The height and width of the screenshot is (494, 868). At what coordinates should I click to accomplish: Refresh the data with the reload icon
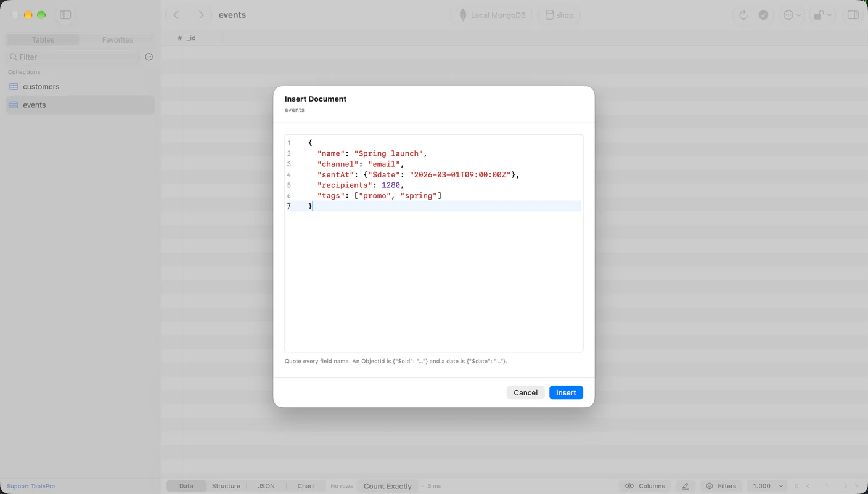743,15
